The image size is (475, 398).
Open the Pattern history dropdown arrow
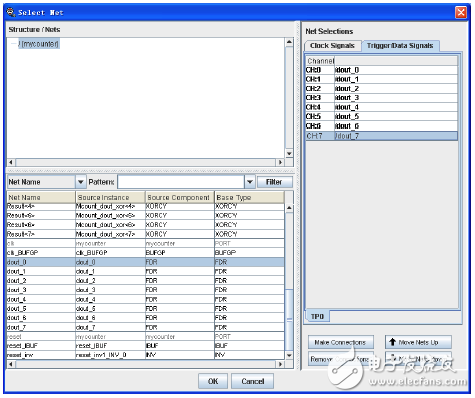(250, 182)
